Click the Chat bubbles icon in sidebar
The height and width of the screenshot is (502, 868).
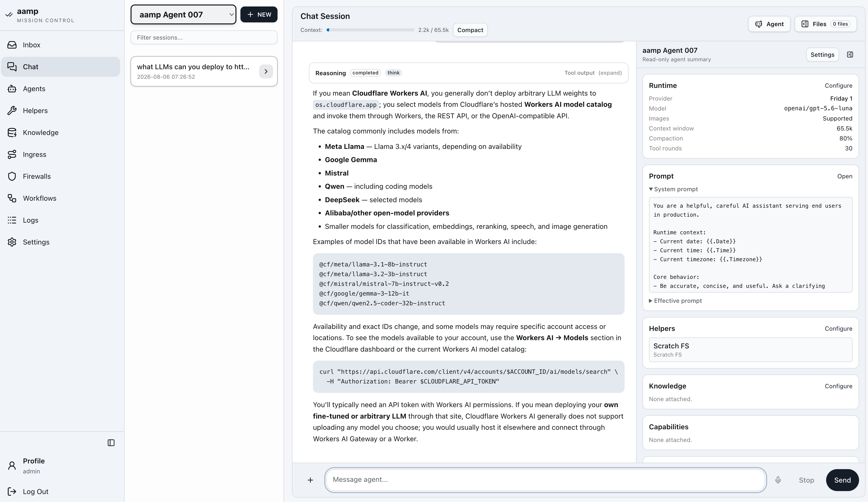tap(12, 67)
